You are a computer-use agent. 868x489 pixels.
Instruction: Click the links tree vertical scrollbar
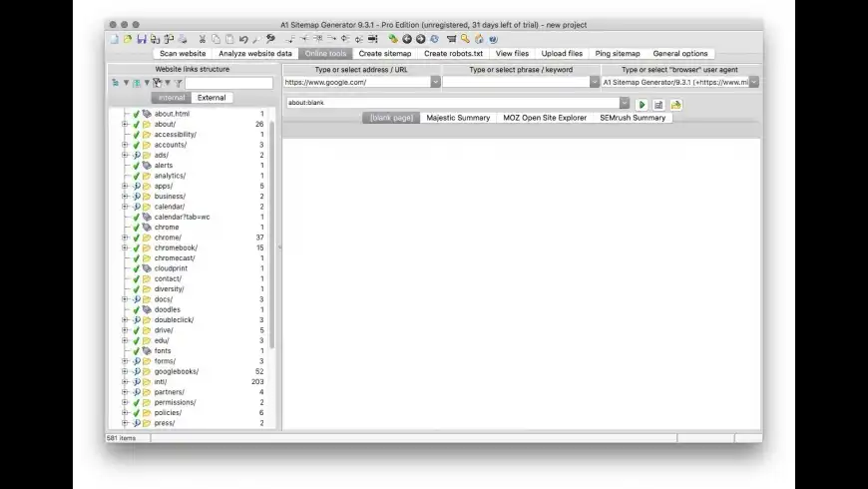click(272, 235)
